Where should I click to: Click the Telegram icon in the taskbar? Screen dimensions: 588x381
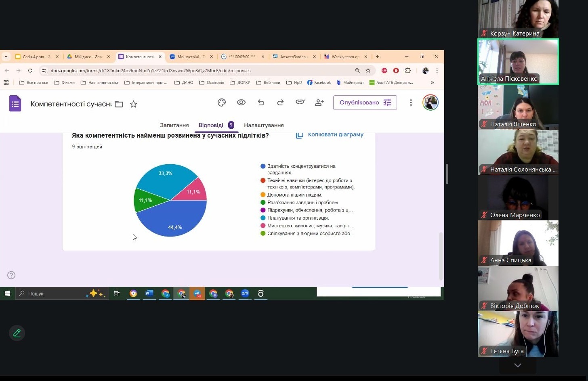pyautogui.click(x=197, y=293)
